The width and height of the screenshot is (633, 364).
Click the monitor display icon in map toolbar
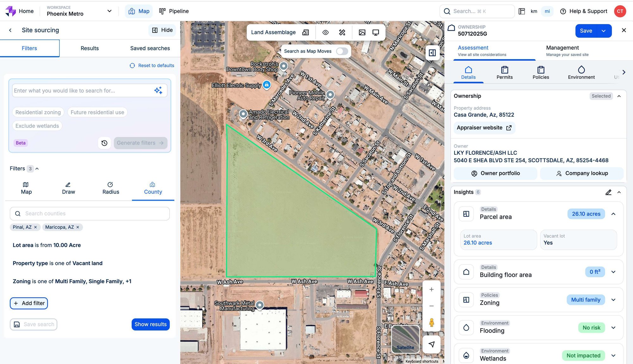click(376, 32)
